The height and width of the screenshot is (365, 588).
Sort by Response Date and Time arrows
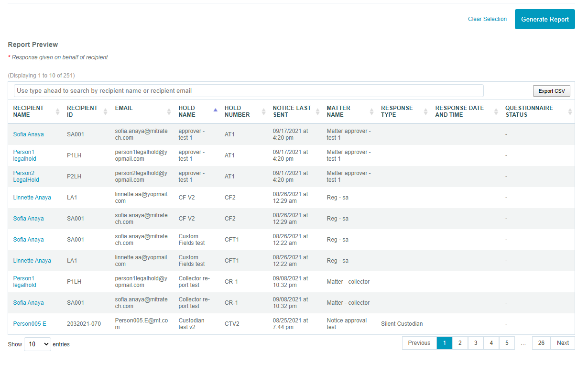pos(496,111)
